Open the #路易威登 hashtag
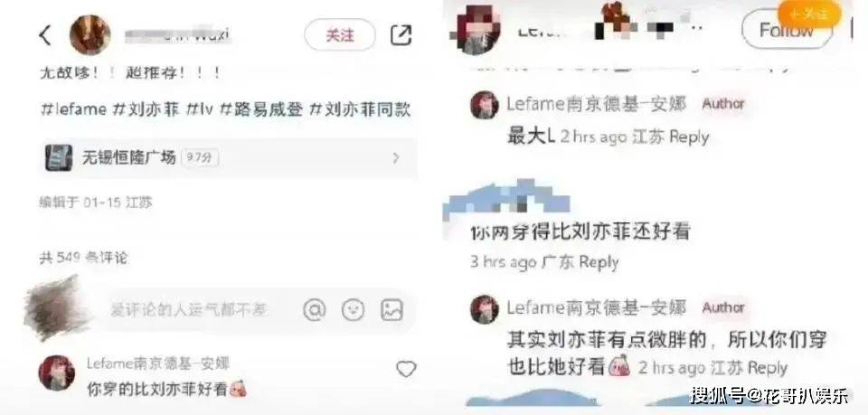This screenshot has height=415, width=868. (261, 109)
